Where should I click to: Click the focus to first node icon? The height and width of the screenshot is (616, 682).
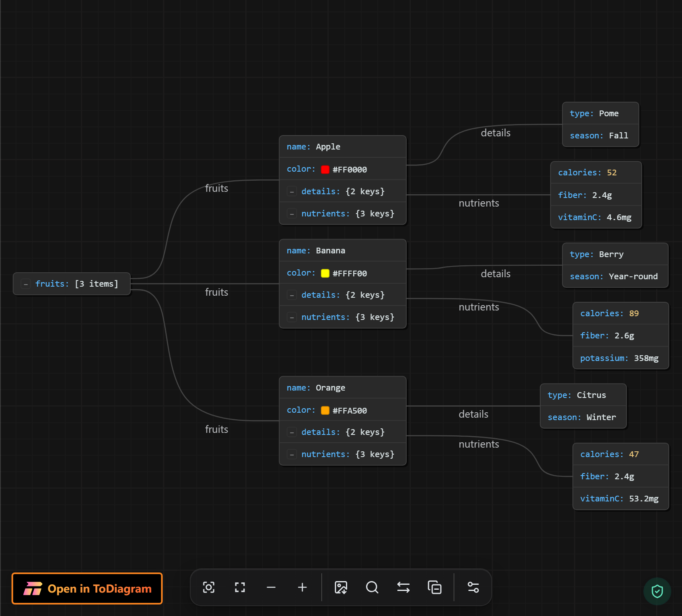pos(209,587)
